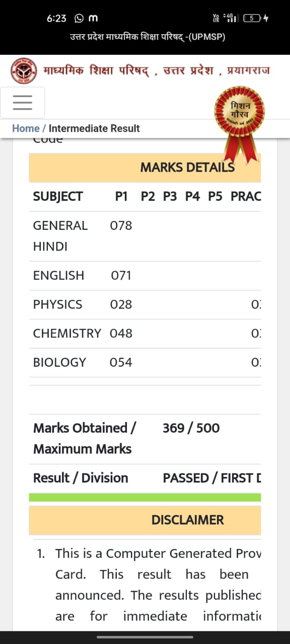Select the PHYSICS marks row

click(x=145, y=304)
